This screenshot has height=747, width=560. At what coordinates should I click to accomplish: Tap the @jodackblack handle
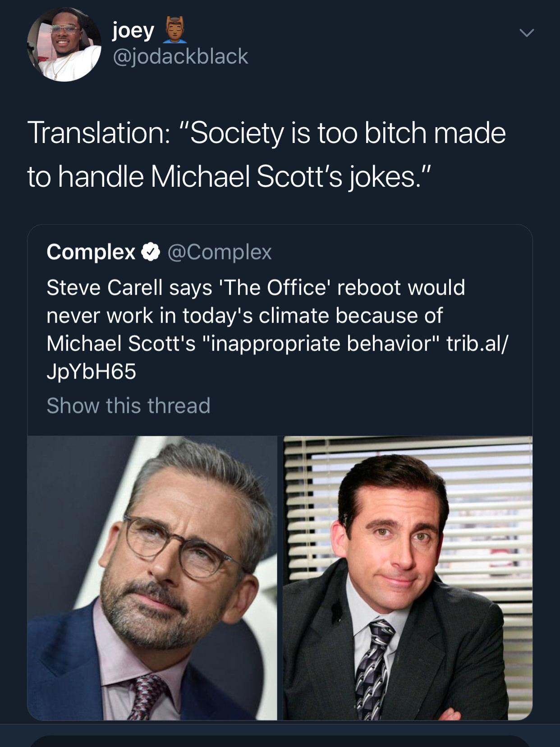point(180,56)
